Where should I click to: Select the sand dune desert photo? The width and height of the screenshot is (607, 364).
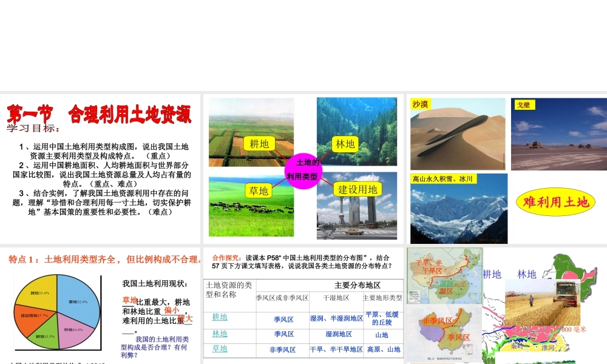(458, 134)
